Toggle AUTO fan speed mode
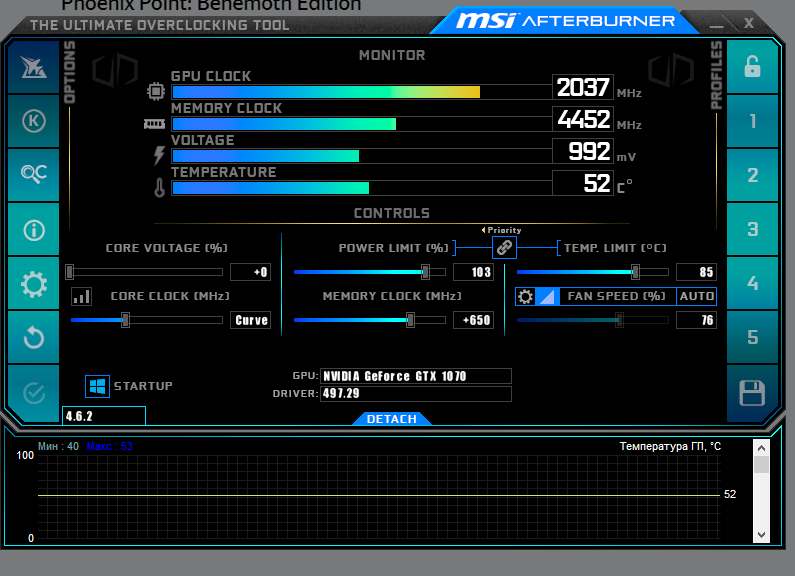 697,296
